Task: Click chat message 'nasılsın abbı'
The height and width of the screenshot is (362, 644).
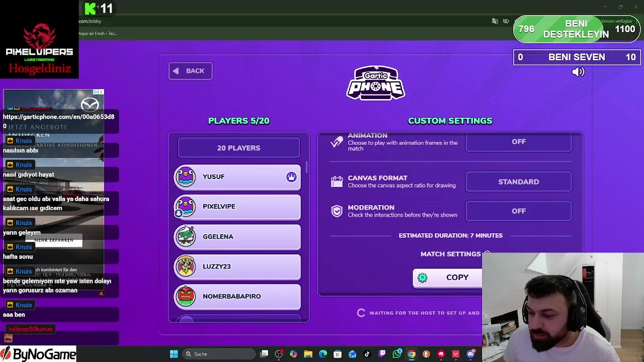Action: point(21,150)
